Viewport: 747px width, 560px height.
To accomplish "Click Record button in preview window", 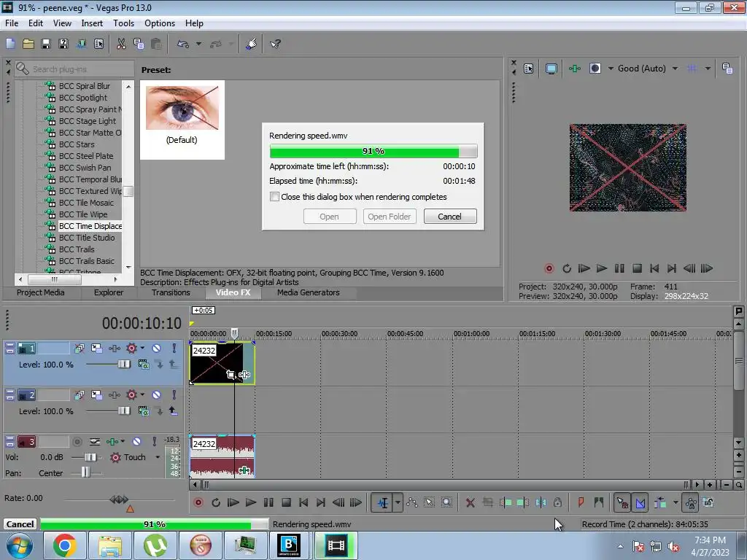I will tap(549, 268).
